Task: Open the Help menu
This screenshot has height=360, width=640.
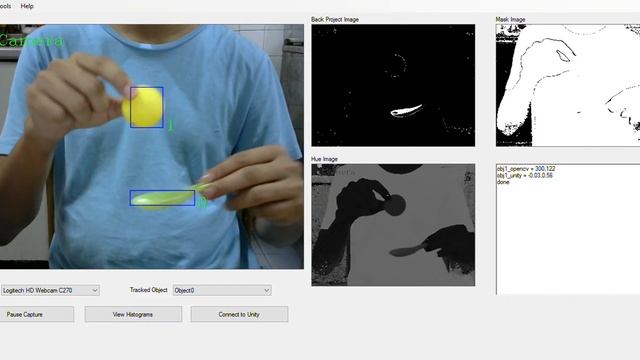Action: point(27,6)
